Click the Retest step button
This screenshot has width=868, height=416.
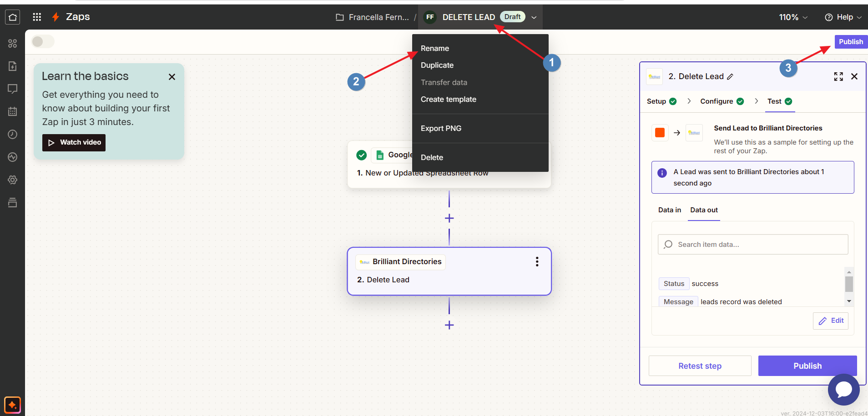pos(700,366)
